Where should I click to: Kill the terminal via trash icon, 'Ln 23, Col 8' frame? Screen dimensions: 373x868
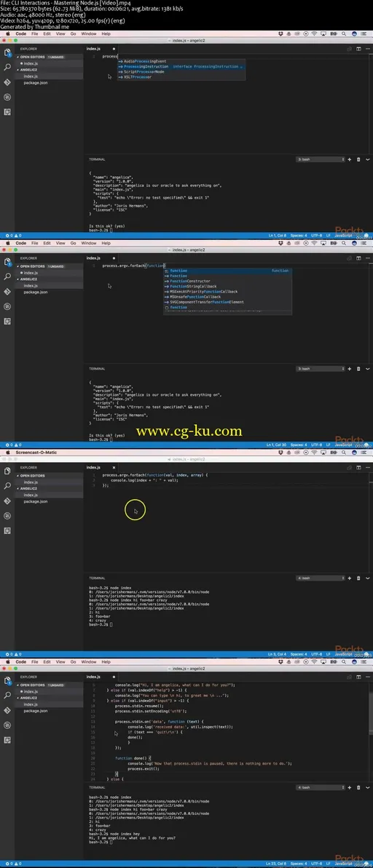coord(358,788)
